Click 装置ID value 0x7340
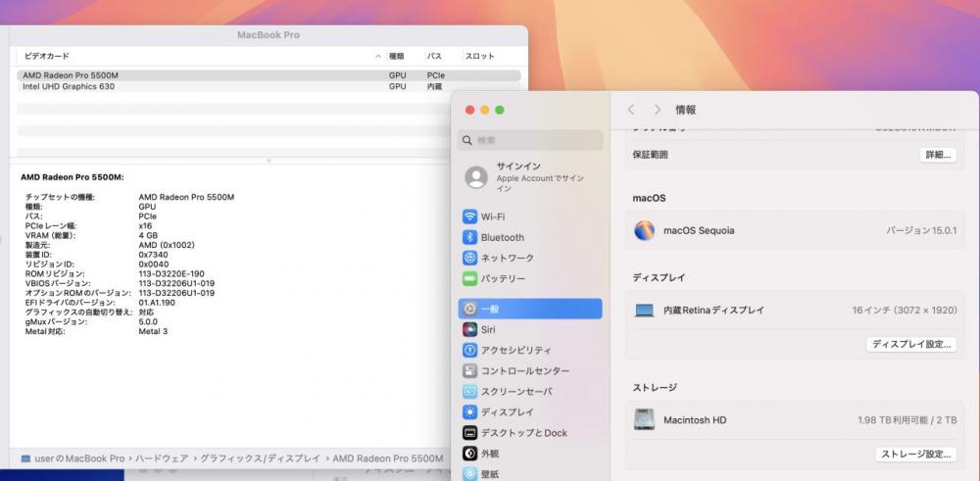The height and width of the screenshot is (481, 980). pos(153,255)
